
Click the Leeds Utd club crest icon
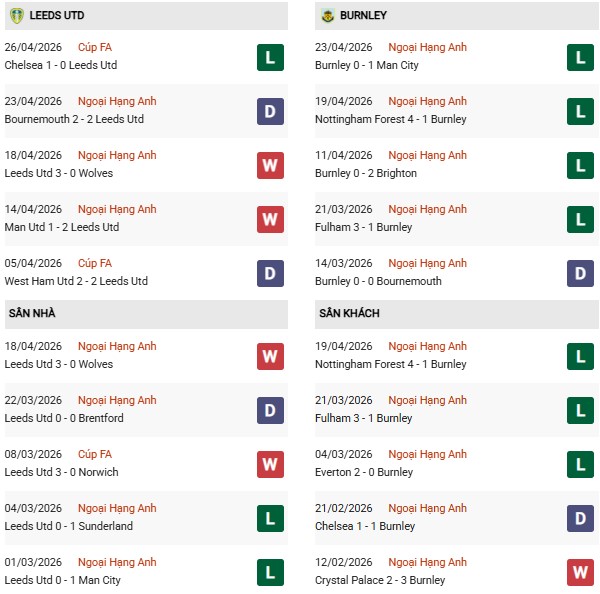click(15, 16)
